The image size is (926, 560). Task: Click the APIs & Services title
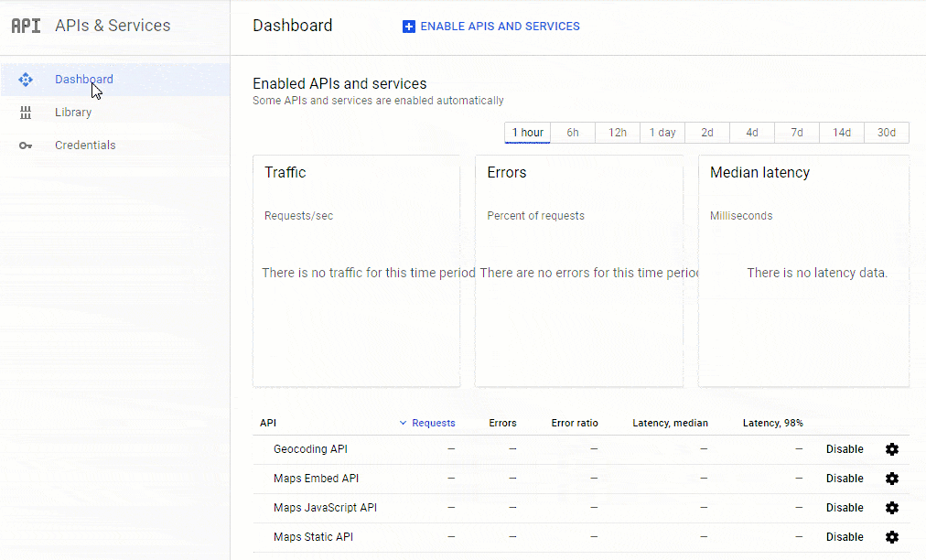[113, 26]
